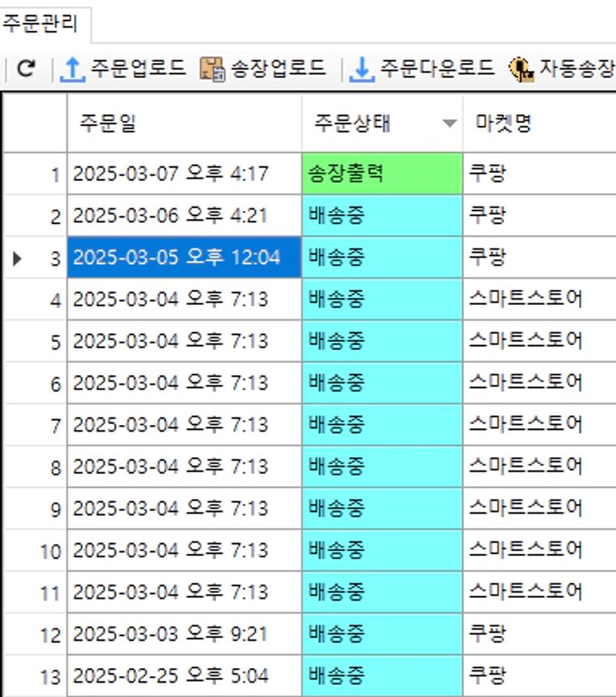Select 쿠팡 market cell in row 3

point(539,257)
